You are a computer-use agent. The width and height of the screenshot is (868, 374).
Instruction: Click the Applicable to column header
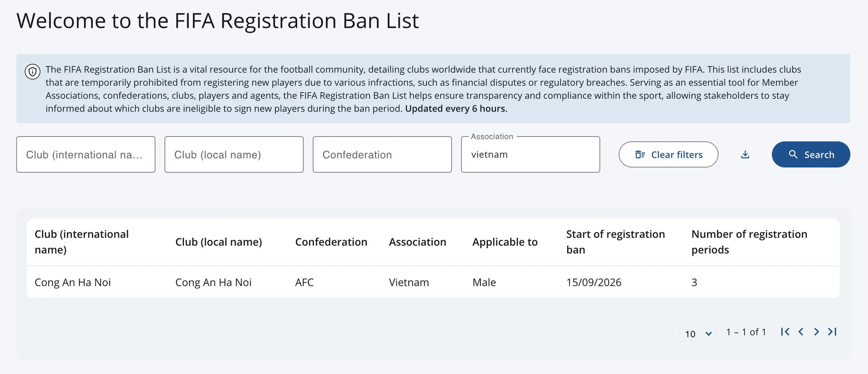505,242
